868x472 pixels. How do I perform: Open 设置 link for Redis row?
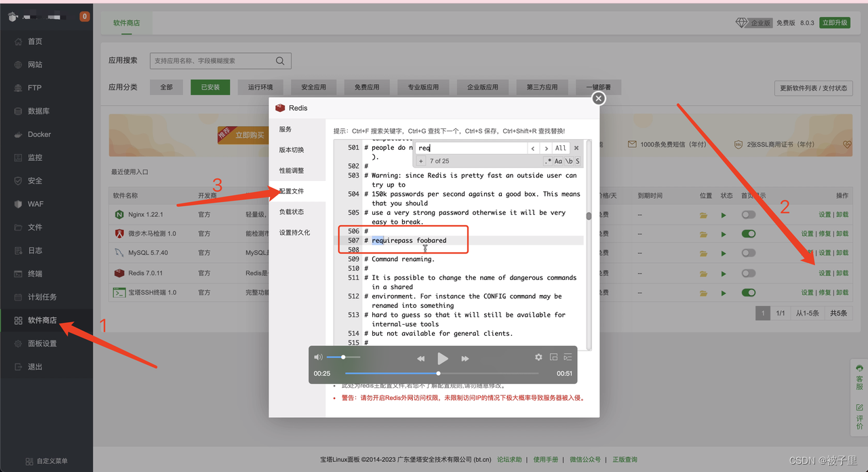(x=825, y=273)
